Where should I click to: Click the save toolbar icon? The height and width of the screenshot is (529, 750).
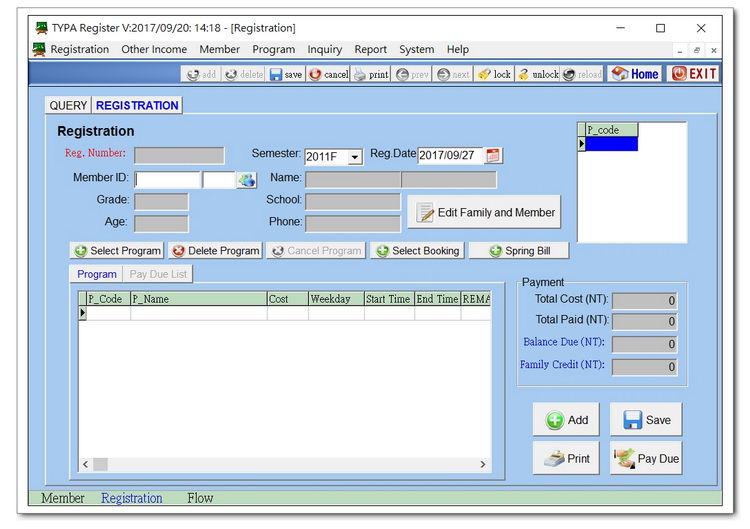[x=286, y=74]
